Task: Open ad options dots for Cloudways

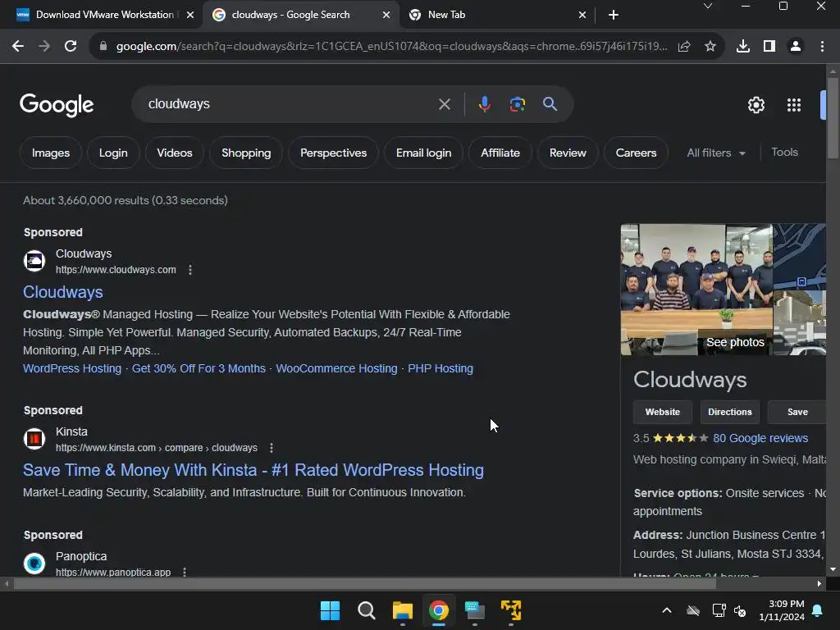Action: [x=190, y=269]
